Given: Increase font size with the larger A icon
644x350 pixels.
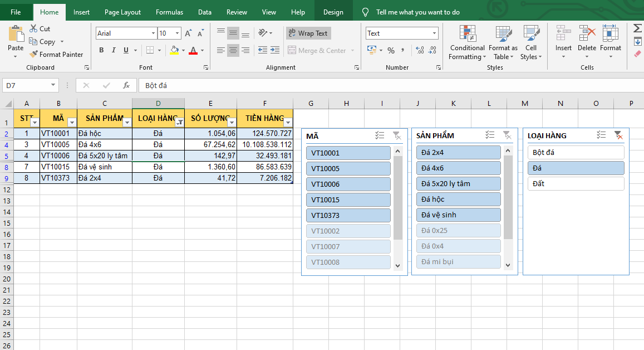Looking at the screenshot, I should coord(188,33).
